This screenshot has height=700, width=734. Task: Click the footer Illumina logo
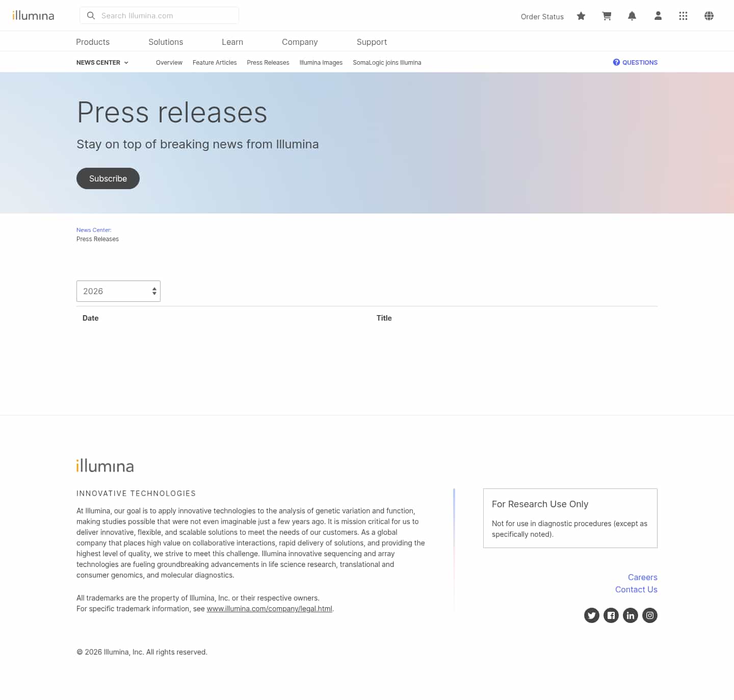pos(105,465)
